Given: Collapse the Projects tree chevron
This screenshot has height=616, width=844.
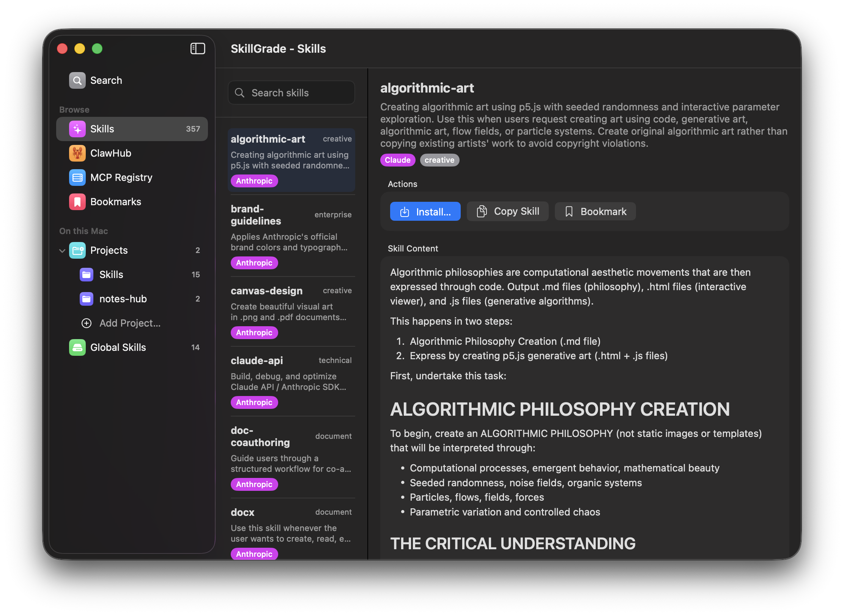Looking at the screenshot, I should [63, 250].
